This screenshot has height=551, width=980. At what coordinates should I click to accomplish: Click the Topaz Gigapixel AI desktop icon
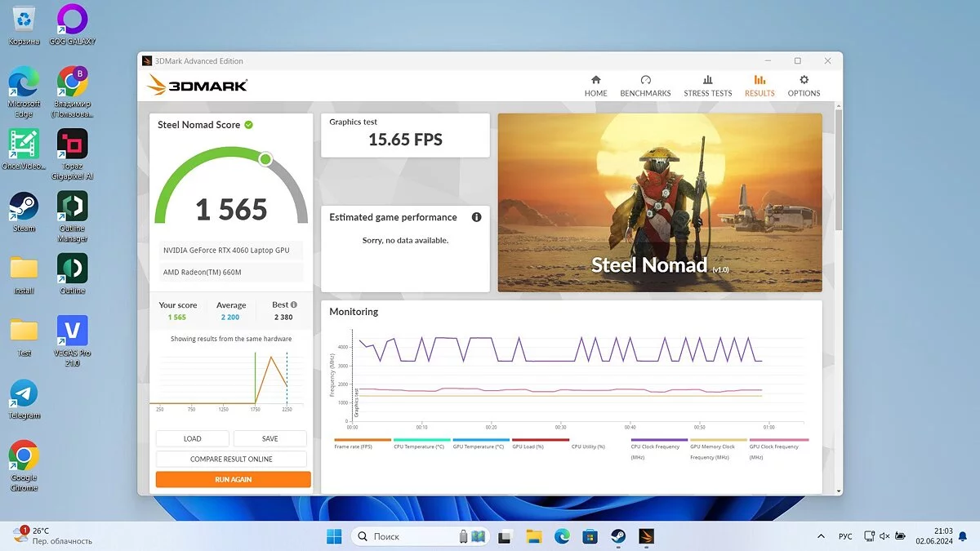tap(73, 154)
